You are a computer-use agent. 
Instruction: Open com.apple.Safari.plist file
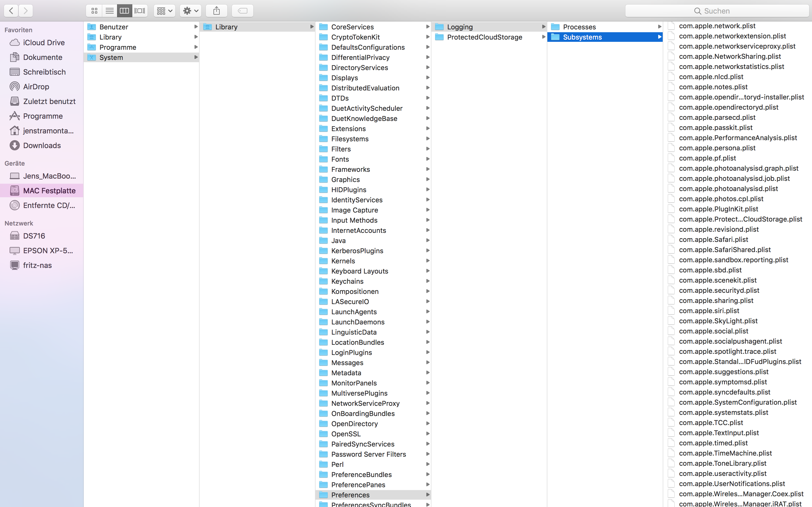tap(713, 239)
